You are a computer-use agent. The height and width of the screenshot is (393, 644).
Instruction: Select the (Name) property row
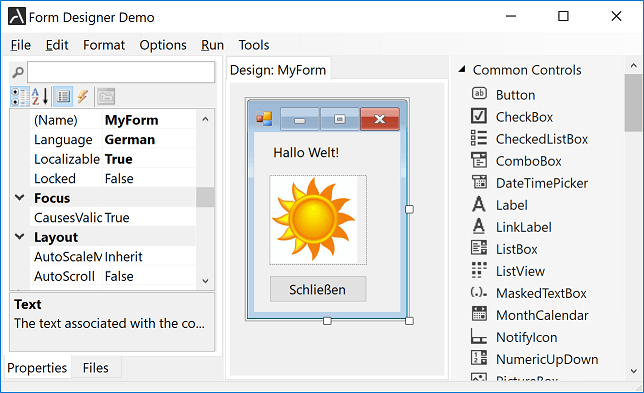(113, 120)
